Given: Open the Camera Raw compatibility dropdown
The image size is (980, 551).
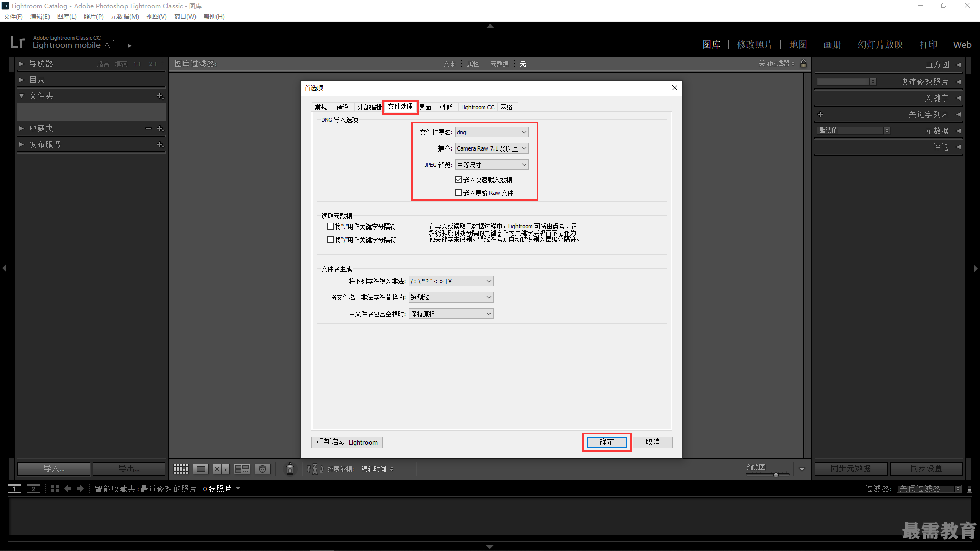Looking at the screenshot, I should point(492,148).
